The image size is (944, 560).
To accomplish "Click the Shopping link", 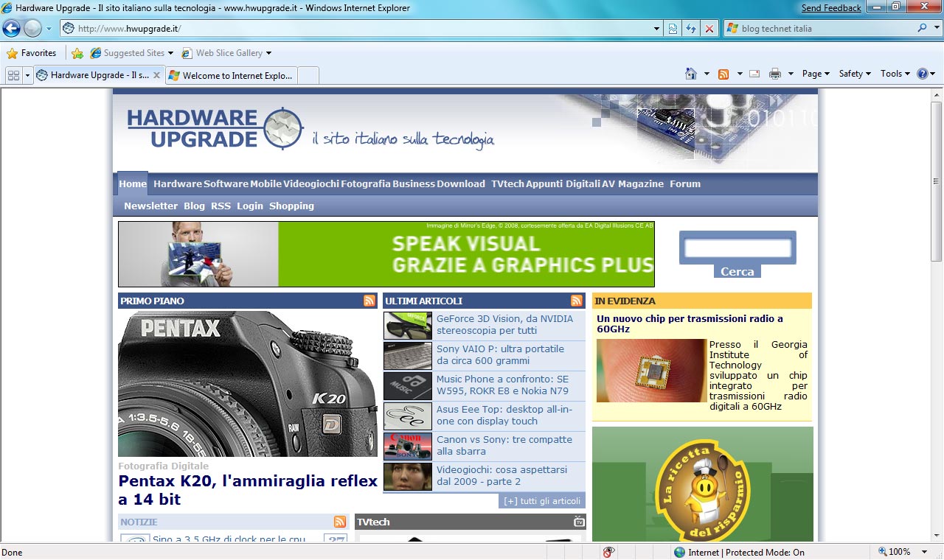I will 291,206.
